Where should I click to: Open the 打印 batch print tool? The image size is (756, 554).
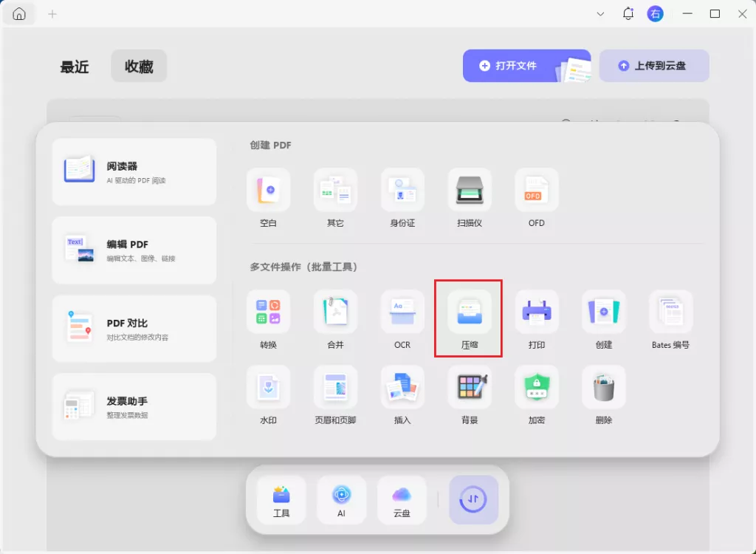(x=537, y=312)
